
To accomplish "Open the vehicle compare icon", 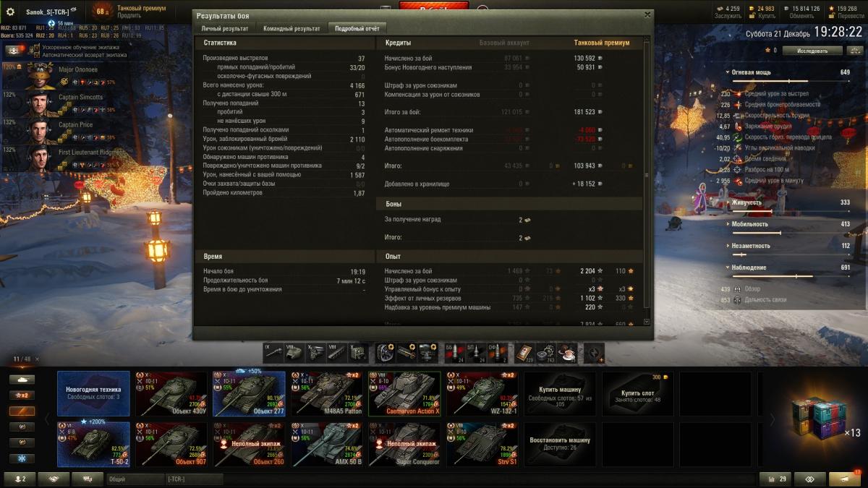I will pos(809,479).
